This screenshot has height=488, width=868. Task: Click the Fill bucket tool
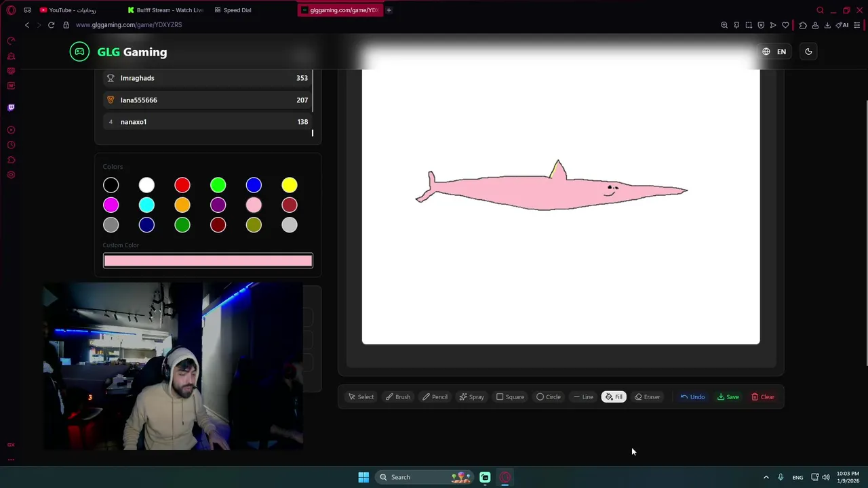click(614, 397)
